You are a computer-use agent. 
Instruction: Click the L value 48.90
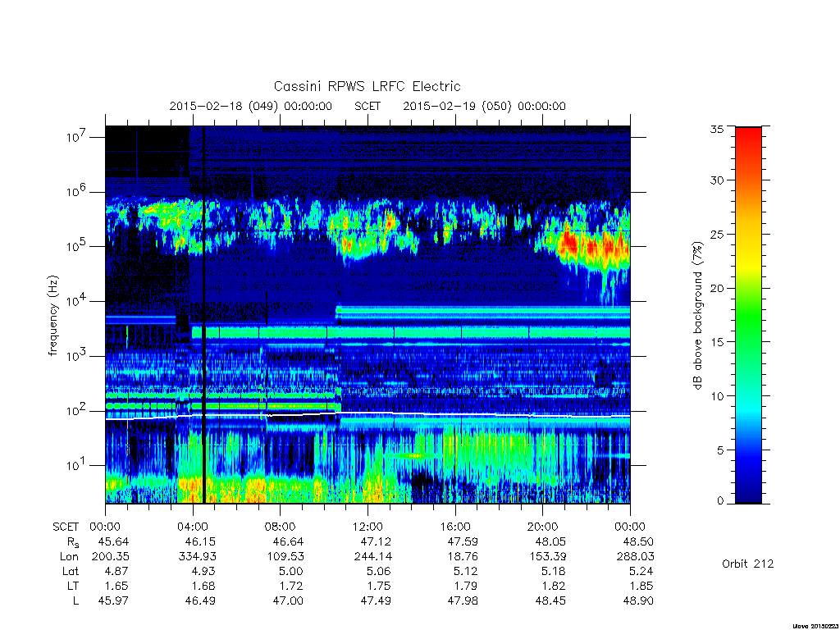tap(638, 601)
